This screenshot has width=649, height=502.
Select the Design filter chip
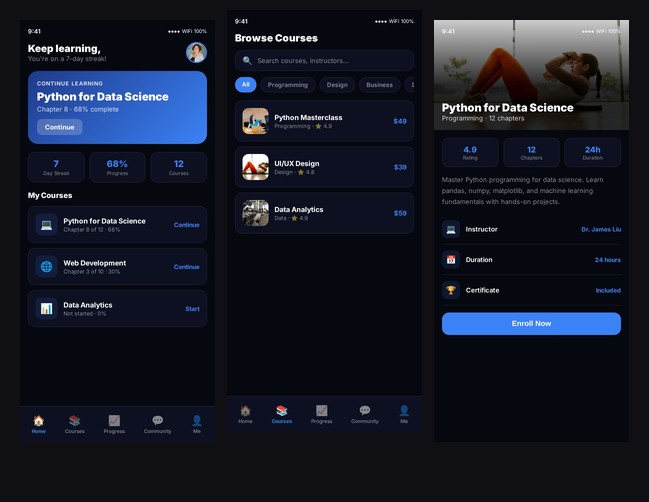(337, 85)
